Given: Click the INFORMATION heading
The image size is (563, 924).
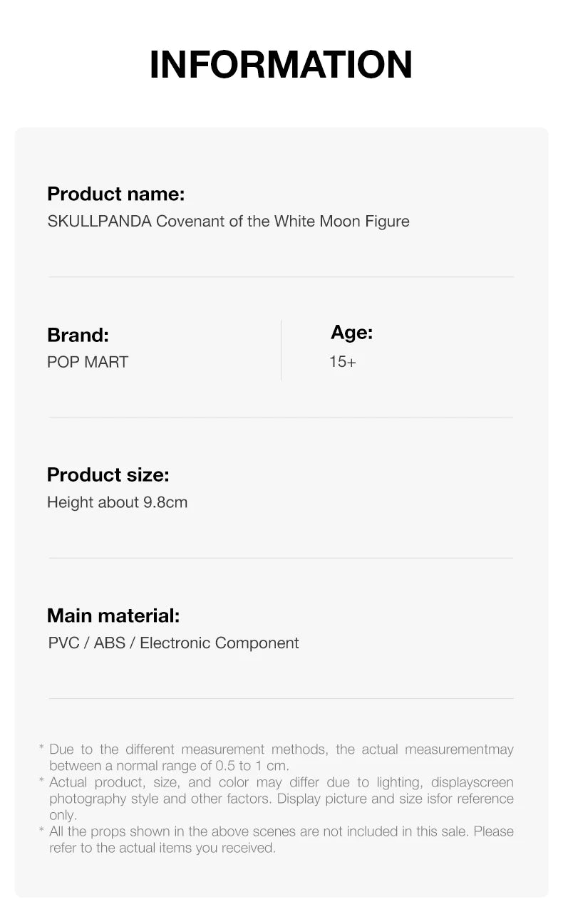Looking at the screenshot, I should point(281,65).
